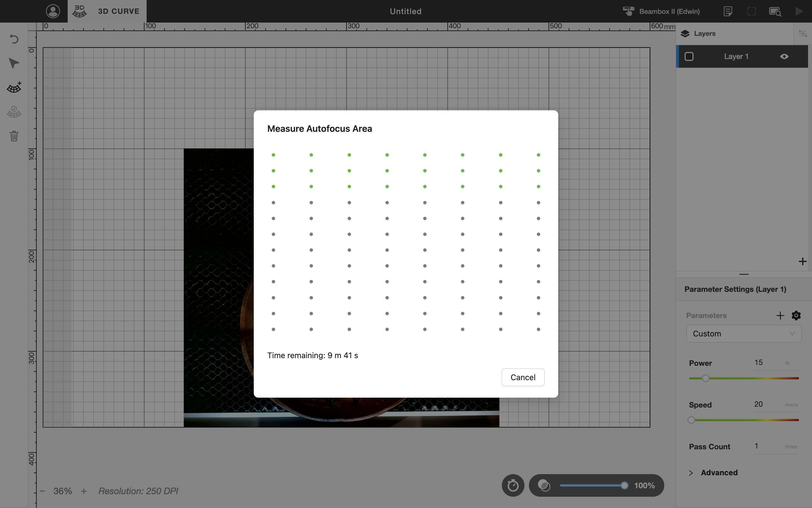Open parameter preset gear settings
Image resolution: width=812 pixels, height=508 pixels.
(796, 316)
